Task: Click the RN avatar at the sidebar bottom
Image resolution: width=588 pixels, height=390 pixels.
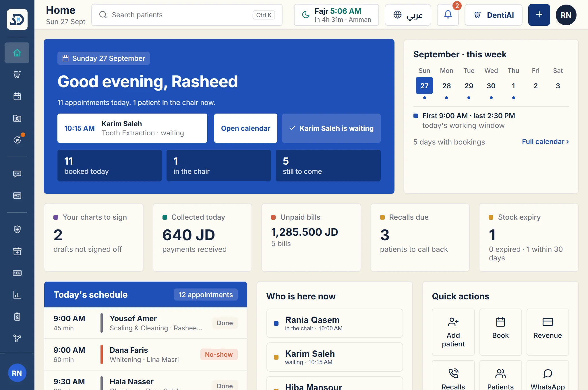Action: [x=17, y=373]
